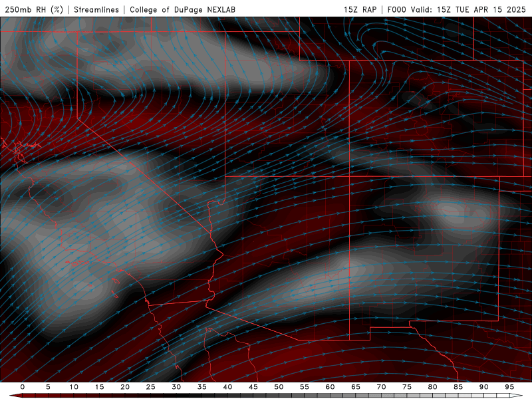532x399 pixels.
Task: Click the color scale label "10"
Action: (x=74, y=387)
